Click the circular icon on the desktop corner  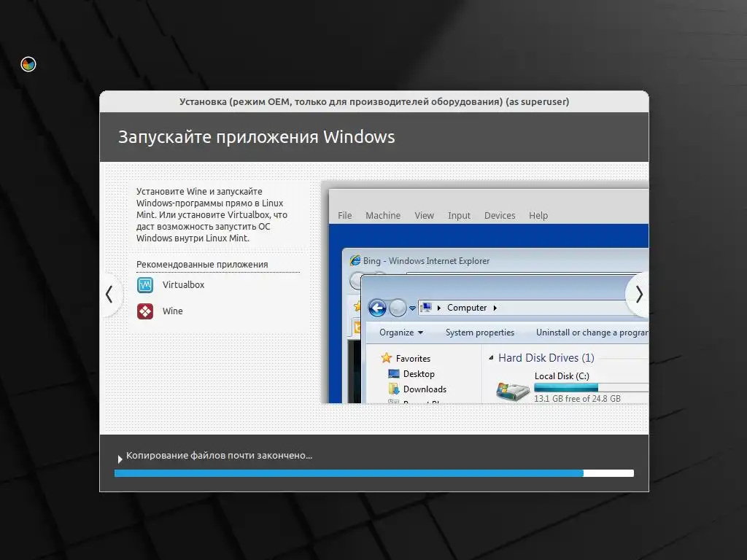tap(28, 64)
